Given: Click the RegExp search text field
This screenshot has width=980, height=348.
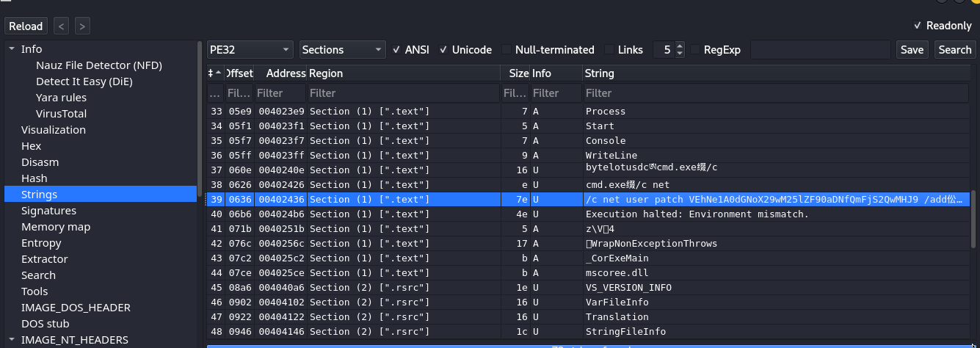Looking at the screenshot, I should point(820,50).
